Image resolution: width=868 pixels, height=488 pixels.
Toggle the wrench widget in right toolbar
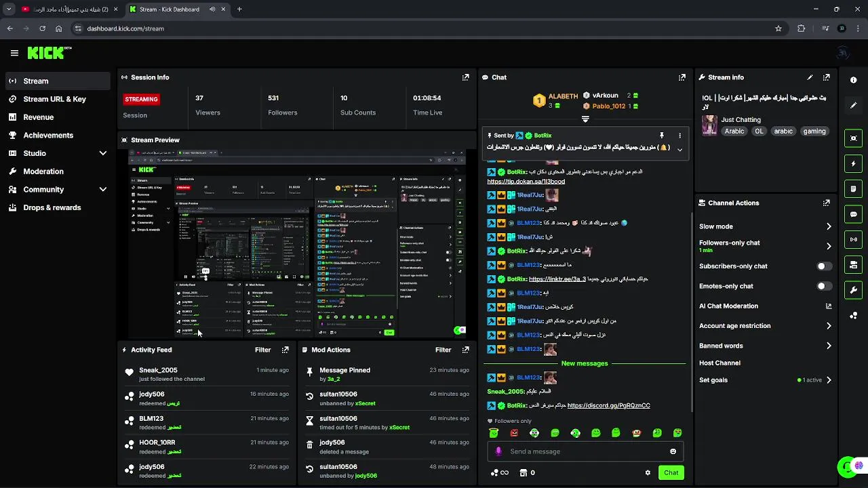853,290
